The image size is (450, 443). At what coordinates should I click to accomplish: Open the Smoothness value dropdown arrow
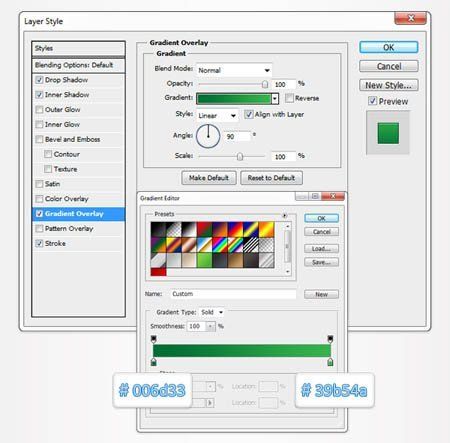point(210,326)
